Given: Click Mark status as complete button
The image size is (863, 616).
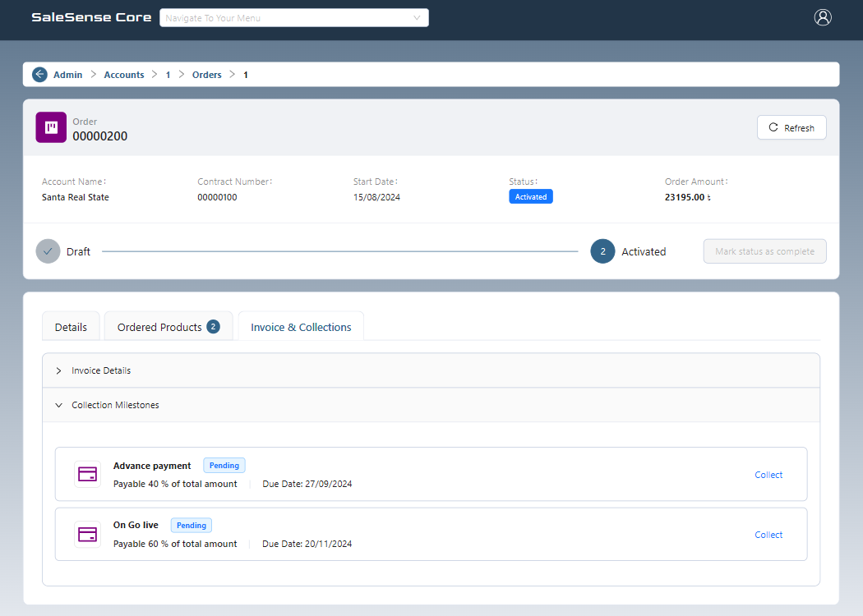Looking at the screenshot, I should tap(764, 251).
